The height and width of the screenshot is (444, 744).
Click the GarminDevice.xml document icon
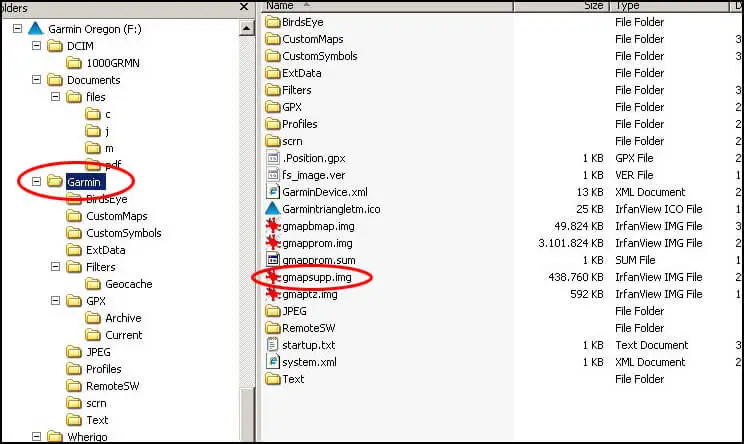pyautogui.click(x=272, y=192)
